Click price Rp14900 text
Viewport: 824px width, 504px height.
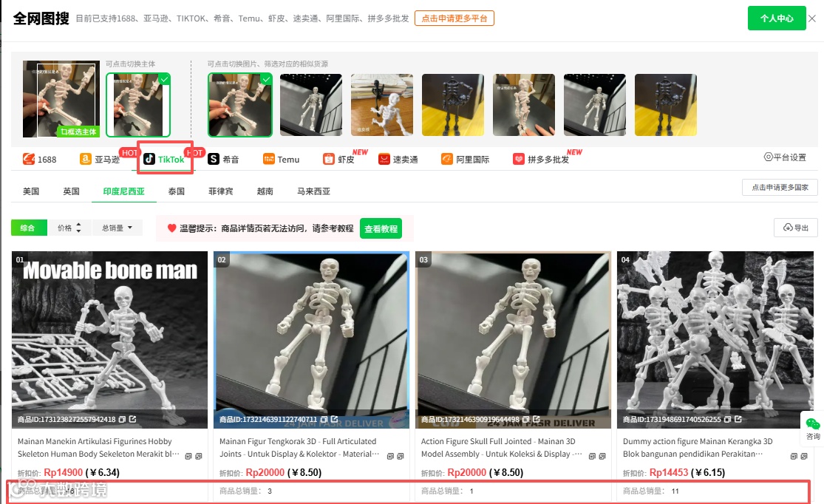[63, 472]
